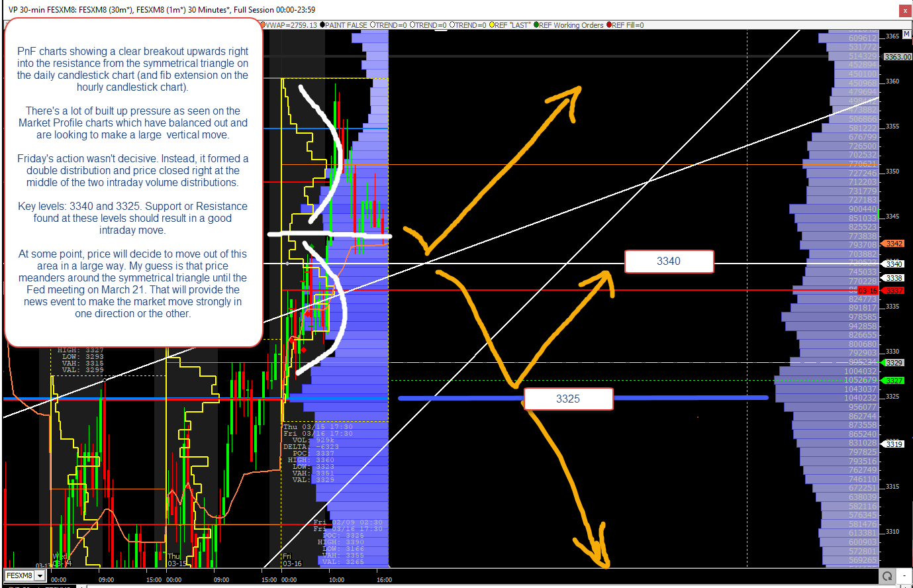The height and width of the screenshot is (588, 913).
Task: Click the 900440 volume profile value
Action: click(x=862, y=209)
